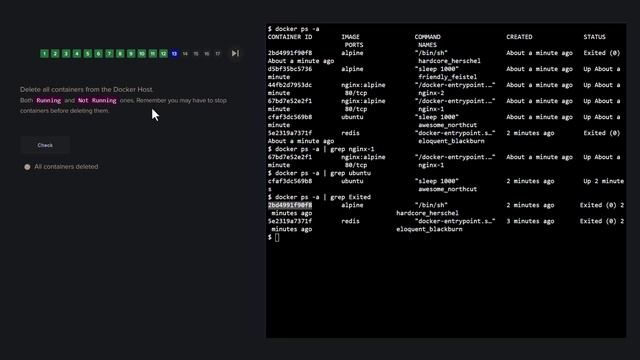Go to step 11 in the progress bar
Image resolution: width=640 pixels, height=360 pixels.
(153, 53)
